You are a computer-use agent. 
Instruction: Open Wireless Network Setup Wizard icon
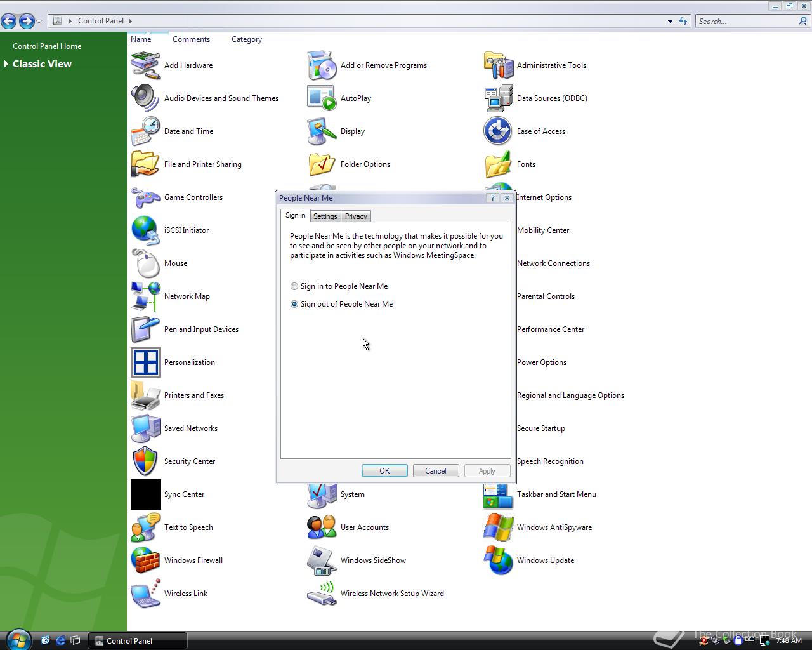(322, 594)
